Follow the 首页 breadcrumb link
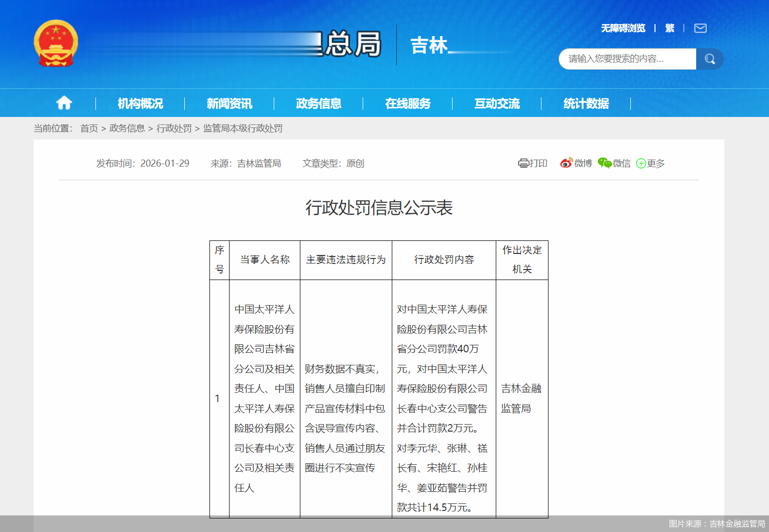769x532 pixels. click(x=89, y=128)
